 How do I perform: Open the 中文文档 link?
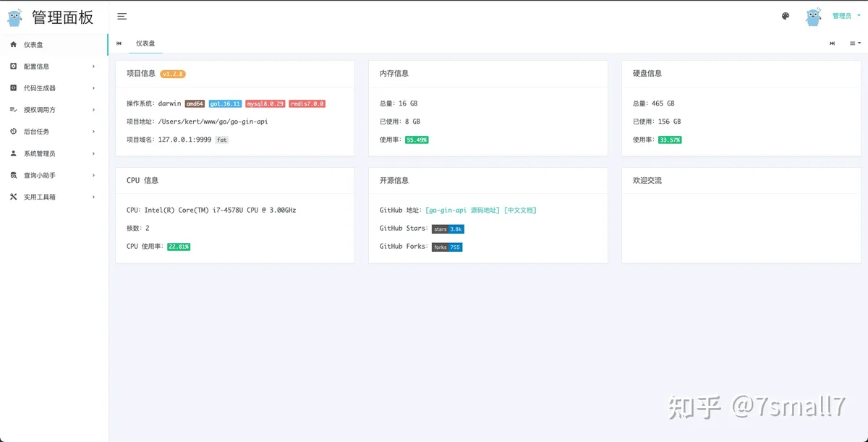point(520,210)
